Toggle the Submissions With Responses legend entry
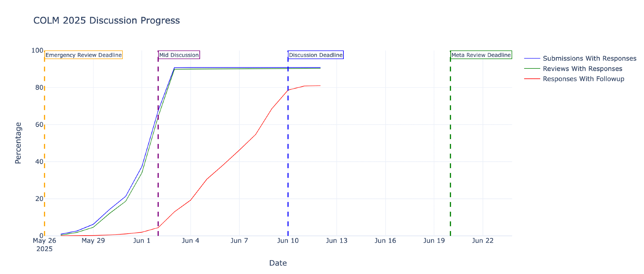644x274 pixels. coord(589,58)
